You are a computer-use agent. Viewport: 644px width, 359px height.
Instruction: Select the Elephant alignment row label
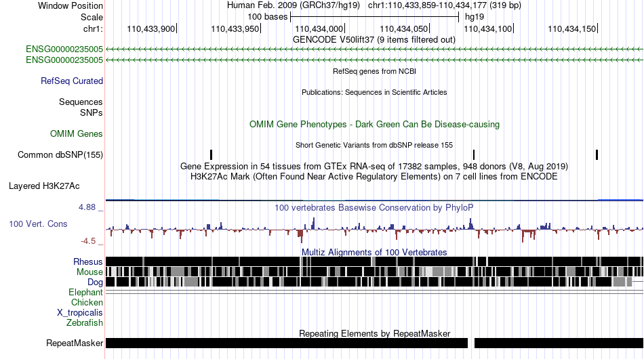85,292
